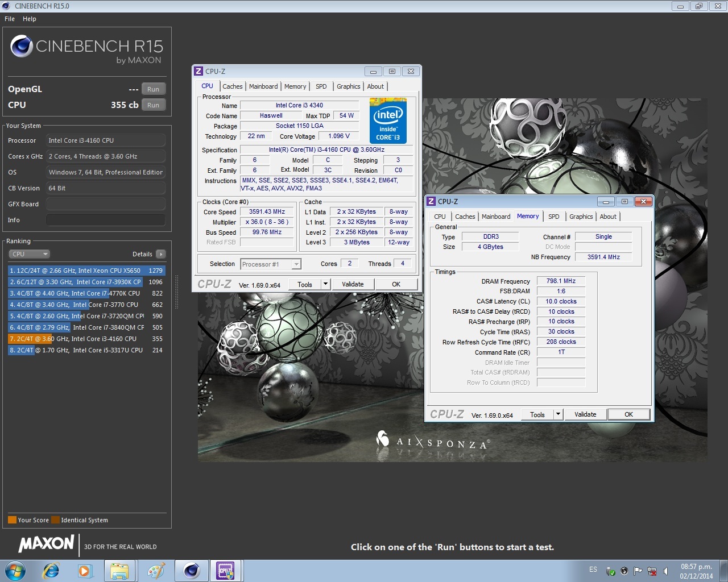Open Action Center flag tray icon

pos(638,571)
